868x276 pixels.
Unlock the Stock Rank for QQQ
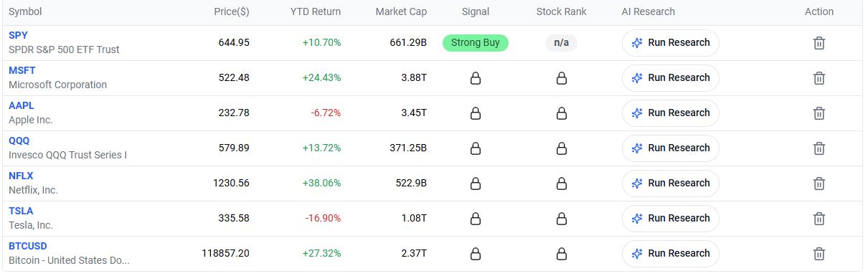point(562,148)
